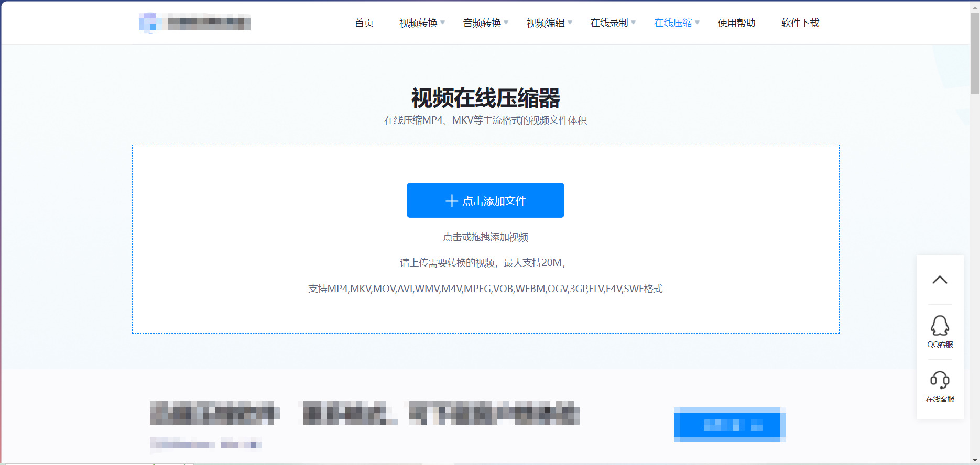Click the page vertical scrollbar thumb

(x=975, y=53)
